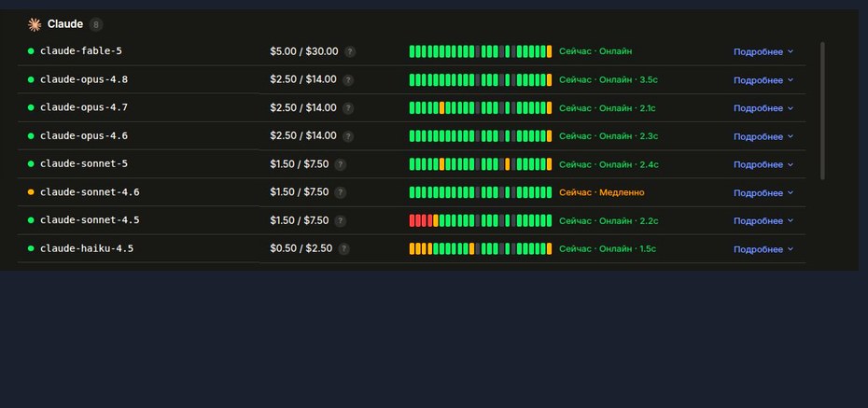Expand Подробнее for claude-opus-4.8
The image size is (868, 408).
(x=763, y=80)
